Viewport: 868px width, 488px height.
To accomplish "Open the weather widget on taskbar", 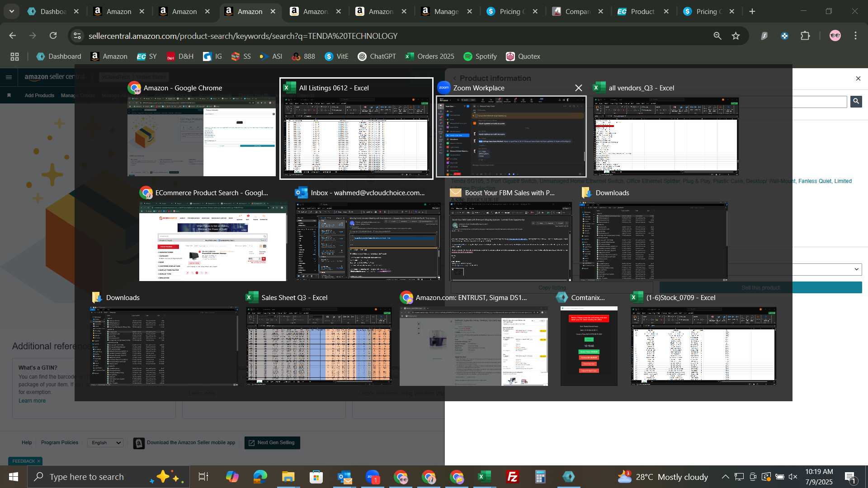I will 663,477.
